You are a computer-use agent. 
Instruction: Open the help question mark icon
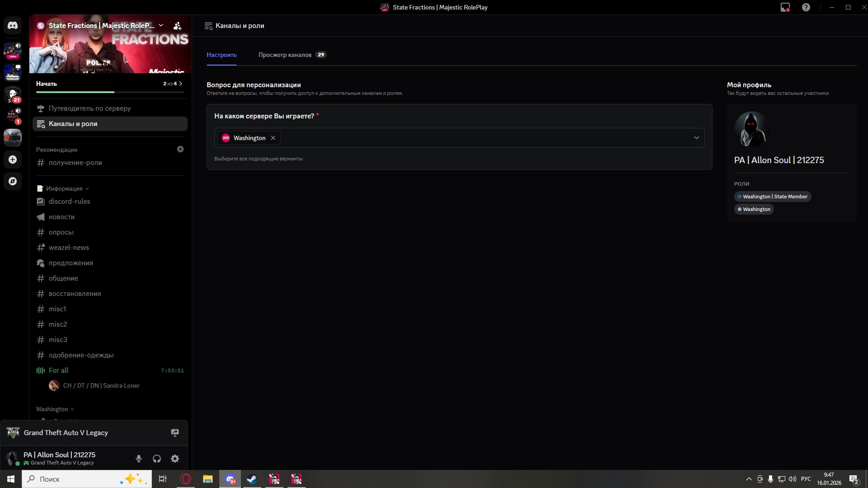[x=806, y=7]
